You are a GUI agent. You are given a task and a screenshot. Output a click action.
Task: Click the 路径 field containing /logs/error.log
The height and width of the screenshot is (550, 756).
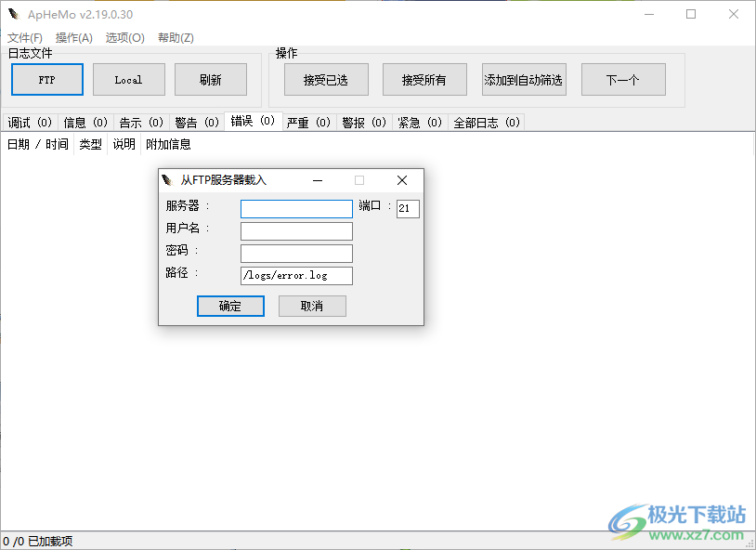(x=296, y=276)
